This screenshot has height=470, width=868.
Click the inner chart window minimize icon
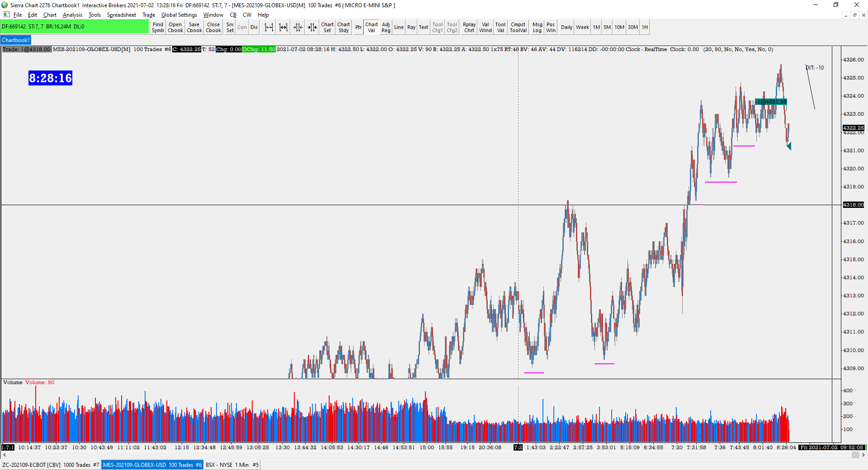coord(846,15)
